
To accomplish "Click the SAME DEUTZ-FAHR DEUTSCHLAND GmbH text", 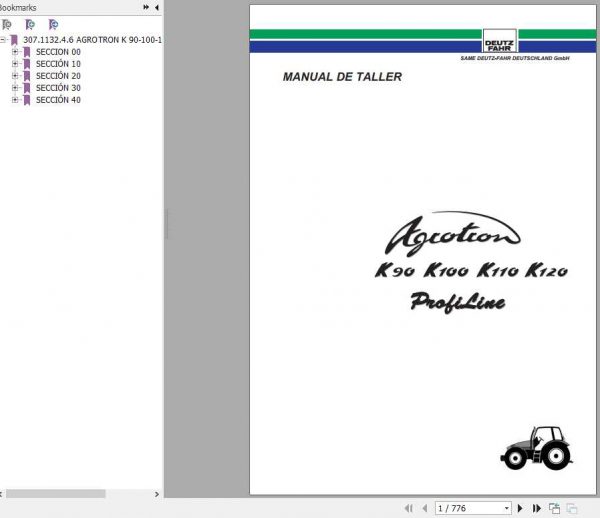I will tap(515, 58).
